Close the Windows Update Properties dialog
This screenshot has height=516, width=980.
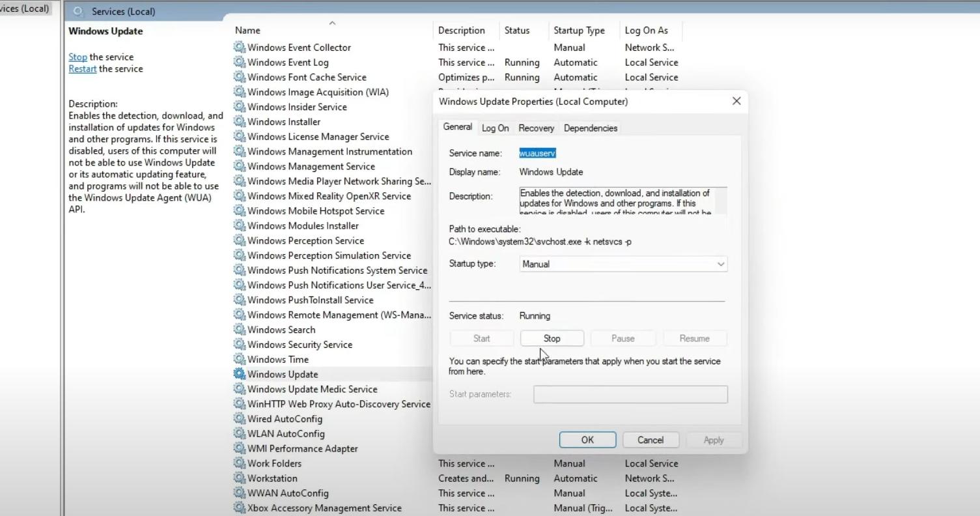[736, 101]
